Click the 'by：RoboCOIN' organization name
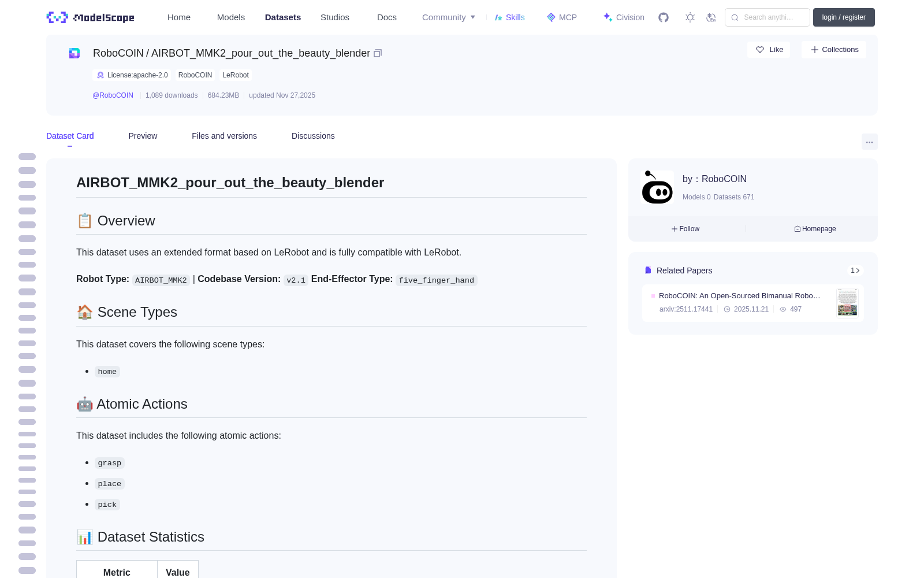This screenshot has width=924, height=578. click(714, 179)
